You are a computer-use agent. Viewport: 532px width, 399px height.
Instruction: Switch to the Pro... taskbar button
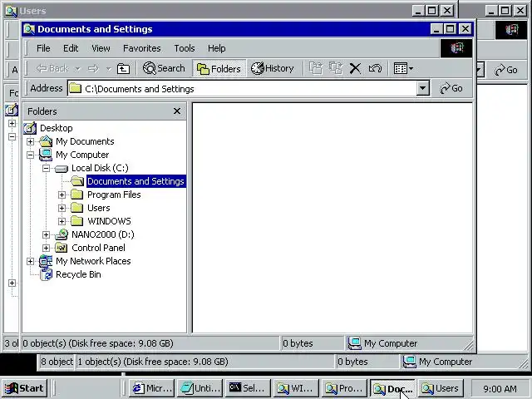(x=344, y=388)
